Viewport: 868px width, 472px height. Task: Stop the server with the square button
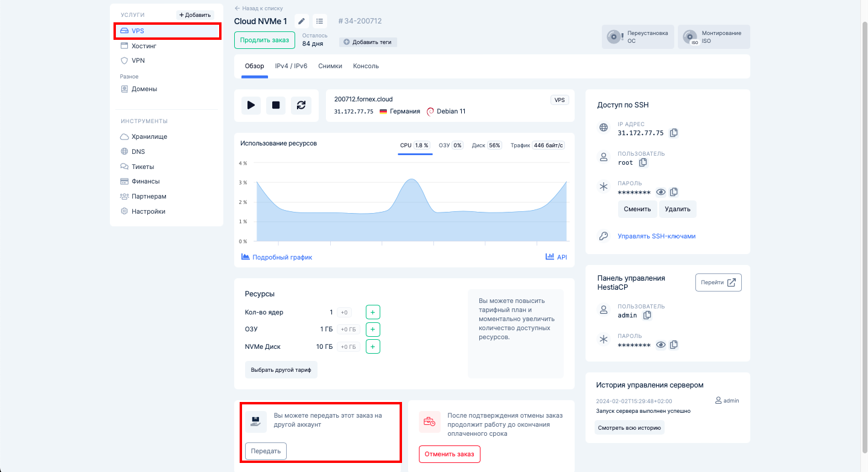[276, 105]
